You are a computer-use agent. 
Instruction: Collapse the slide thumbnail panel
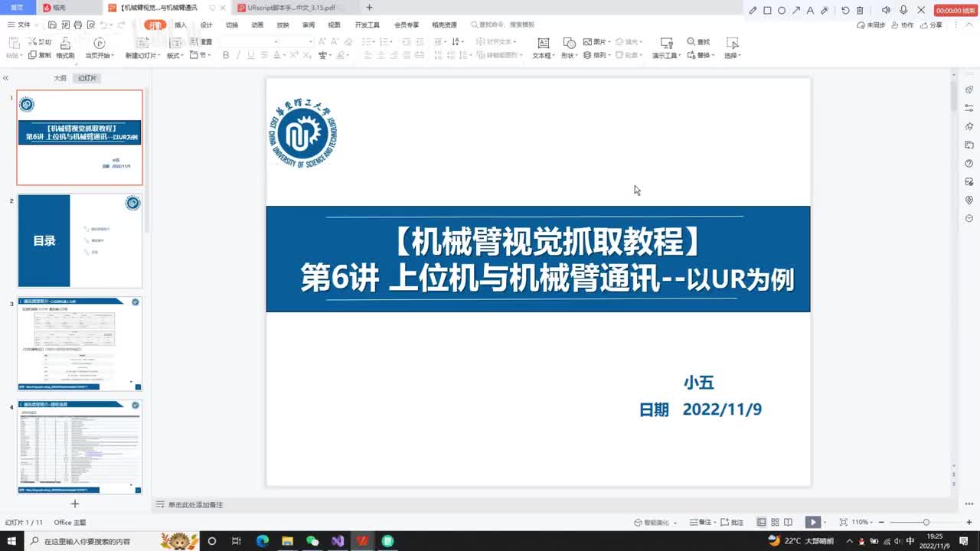5,78
